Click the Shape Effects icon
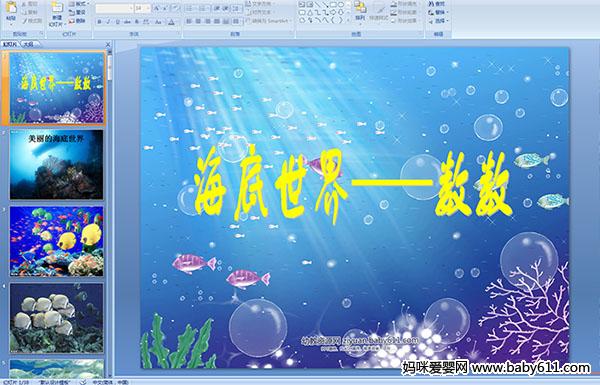This screenshot has width=600, height=385. [x=394, y=21]
